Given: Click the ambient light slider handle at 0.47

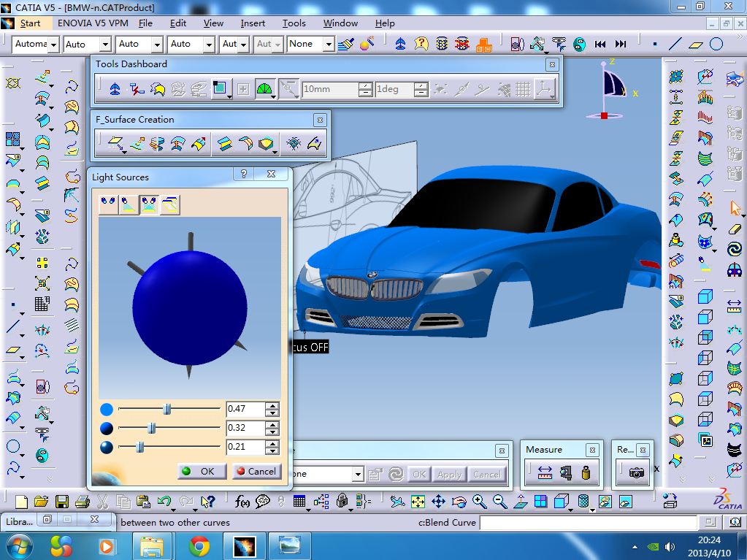Looking at the screenshot, I should click(166, 409).
